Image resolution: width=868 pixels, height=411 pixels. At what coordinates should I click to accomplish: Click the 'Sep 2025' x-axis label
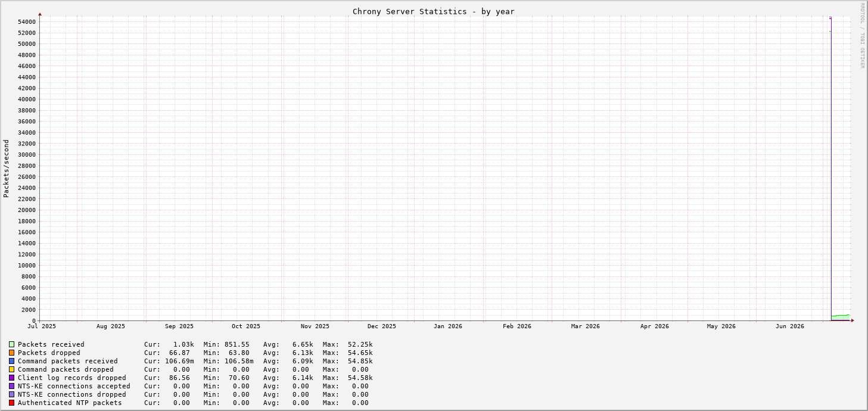click(179, 326)
